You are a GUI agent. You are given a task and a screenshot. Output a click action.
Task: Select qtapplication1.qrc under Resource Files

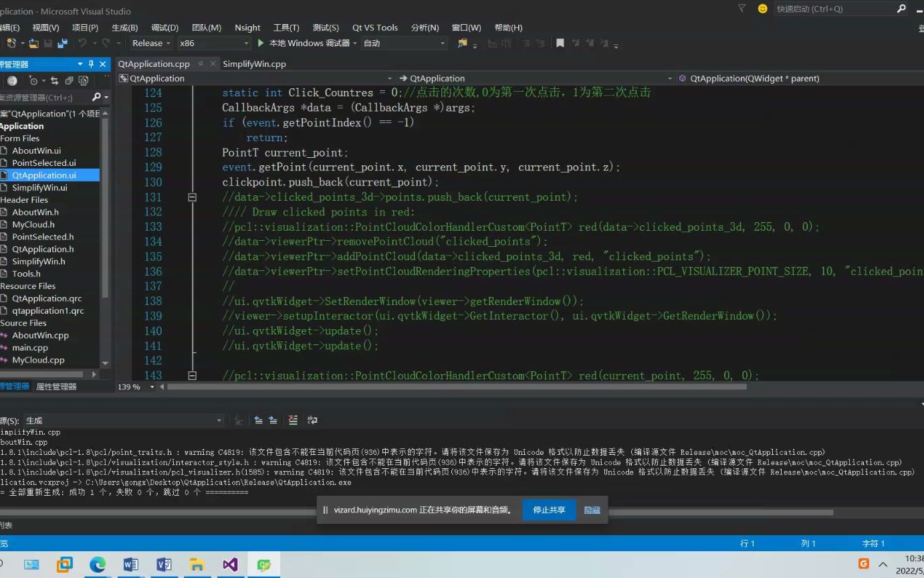pyautogui.click(x=48, y=310)
